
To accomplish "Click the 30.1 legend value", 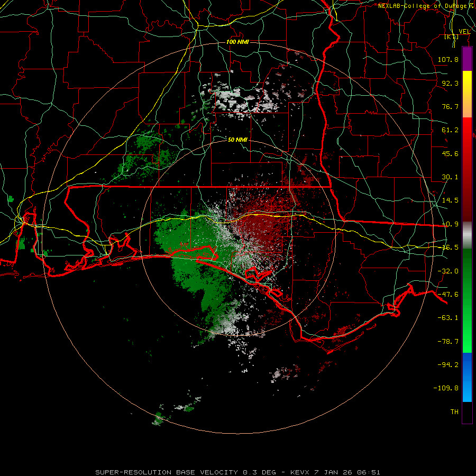I will point(450,177).
